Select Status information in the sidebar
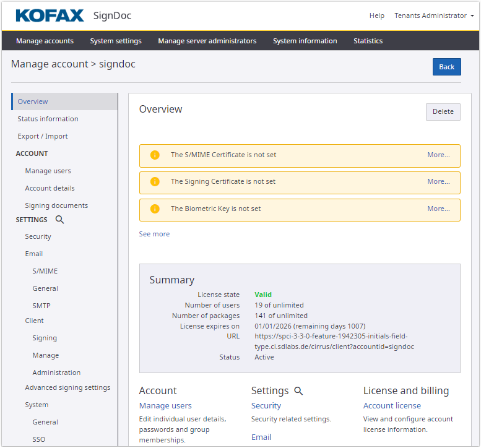The height and width of the screenshot is (448, 481). pos(48,119)
